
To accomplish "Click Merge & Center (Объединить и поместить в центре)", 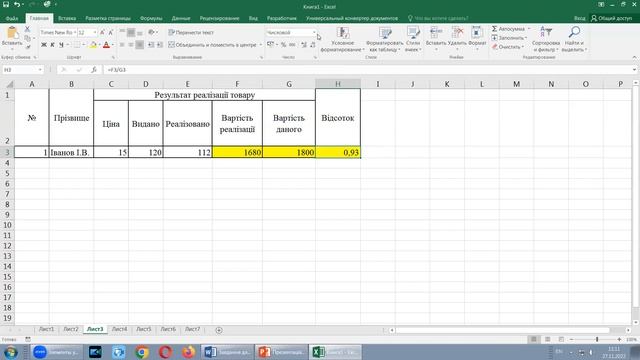I will click(x=212, y=45).
